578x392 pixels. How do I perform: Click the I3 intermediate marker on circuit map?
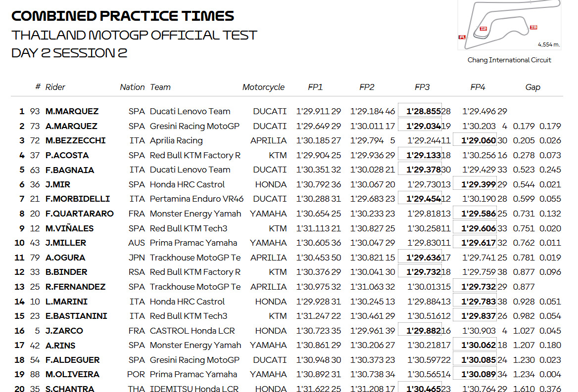(x=533, y=27)
